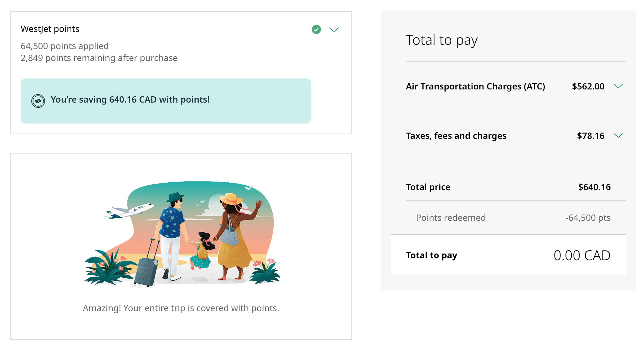Toggle the points savings banner

[166, 101]
